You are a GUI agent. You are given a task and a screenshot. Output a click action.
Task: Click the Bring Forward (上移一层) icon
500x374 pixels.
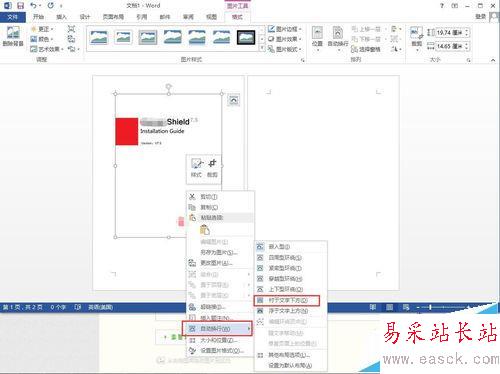(x=355, y=29)
